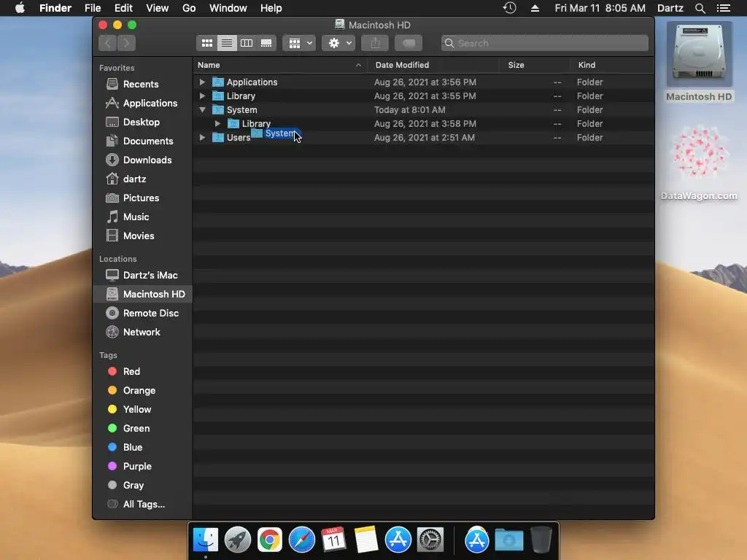Open Desktop in the sidebar
Image resolution: width=747 pixels, height=560 pixels.
(x=142, y=122)
